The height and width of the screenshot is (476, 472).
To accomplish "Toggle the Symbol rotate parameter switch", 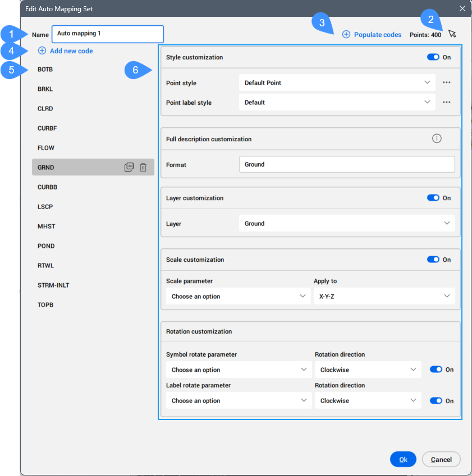I will pyautogui.click(x=436, y=369).
